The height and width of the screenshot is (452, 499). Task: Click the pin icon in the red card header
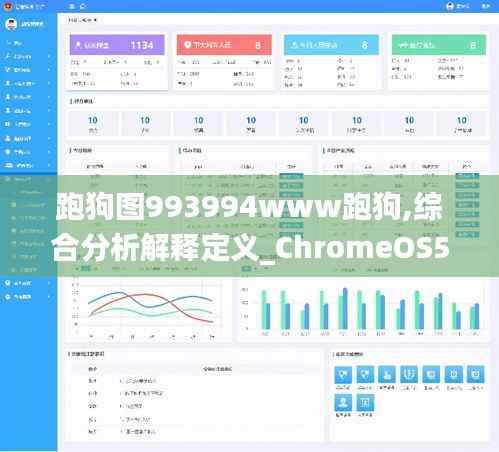(x=188, y=45)
